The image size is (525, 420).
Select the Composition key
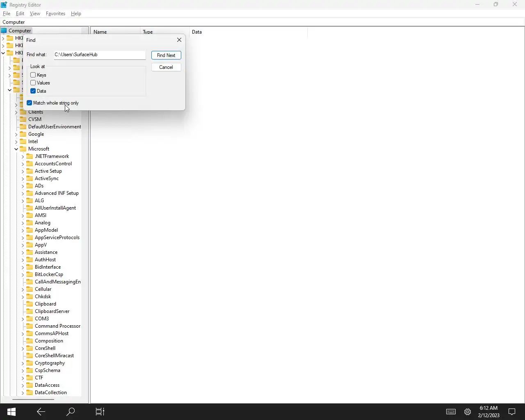click(x=49, y=341)
